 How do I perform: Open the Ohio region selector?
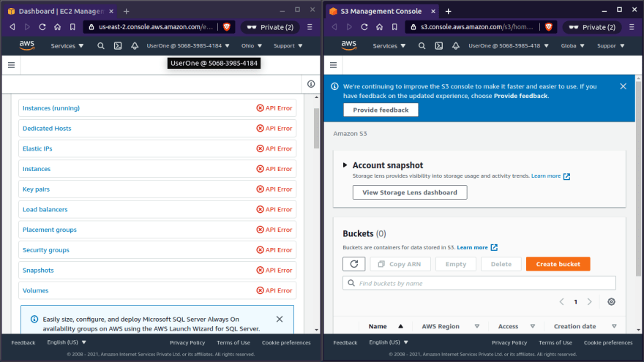(x=251, y=46)
